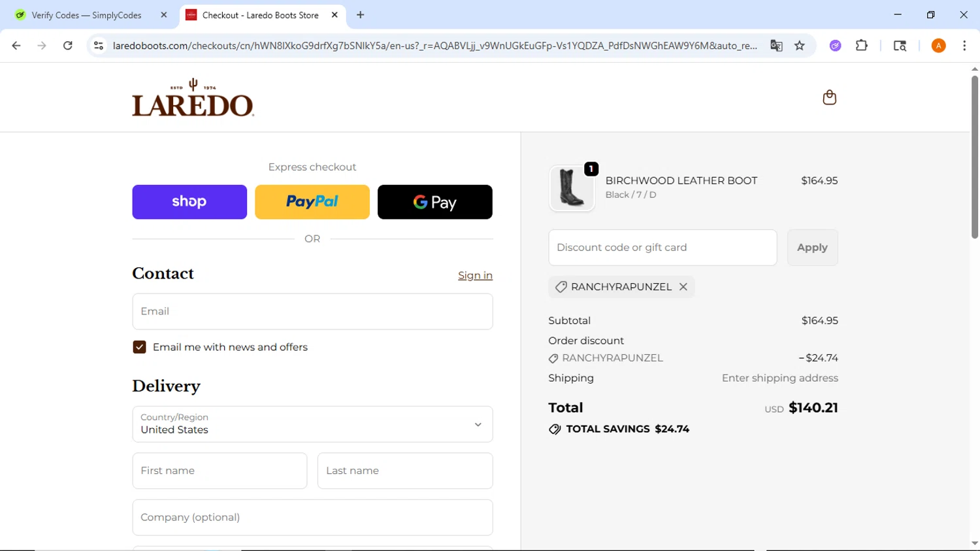Pay with PayPal button
The width and height of the screenshot is (980, 551).
point(312,202)
